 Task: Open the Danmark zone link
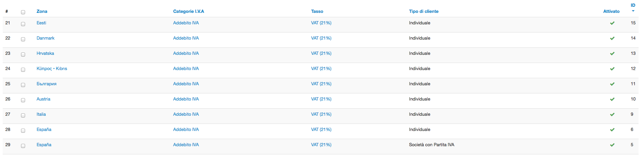coord(45,38)
